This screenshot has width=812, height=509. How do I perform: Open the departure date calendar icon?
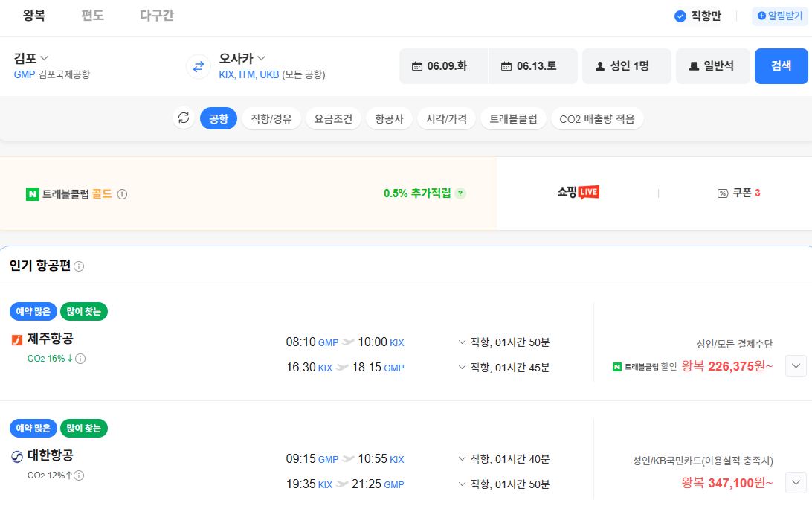(x=418, y=66)
